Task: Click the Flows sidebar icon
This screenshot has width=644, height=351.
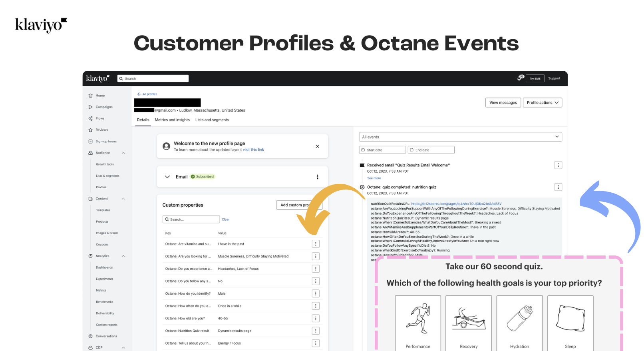Action: (90, 118)
